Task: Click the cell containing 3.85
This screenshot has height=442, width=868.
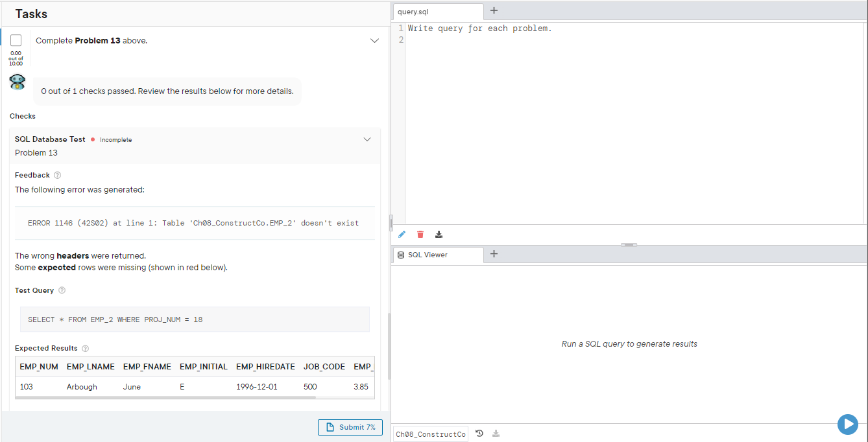Action: (361, 386)
